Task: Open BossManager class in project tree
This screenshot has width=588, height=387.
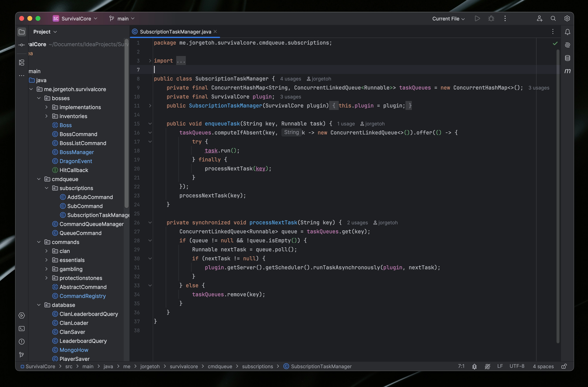Action: (76, 152)
